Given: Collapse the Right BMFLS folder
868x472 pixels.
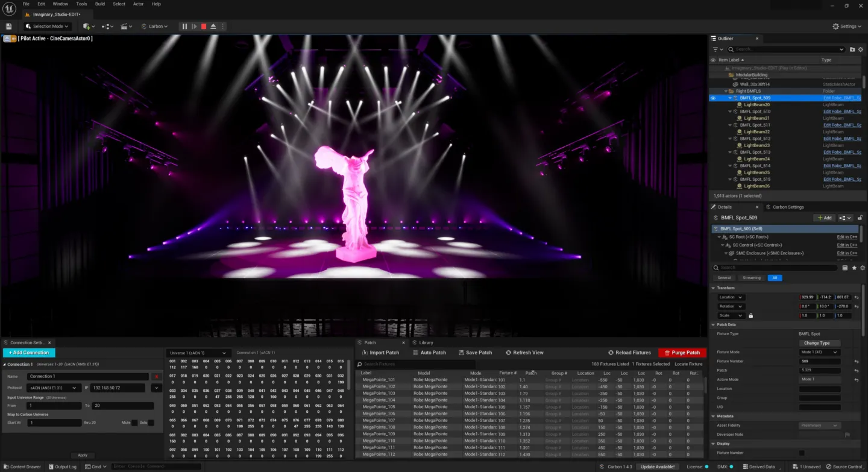Looking at the screenshot, I should 726,91.
